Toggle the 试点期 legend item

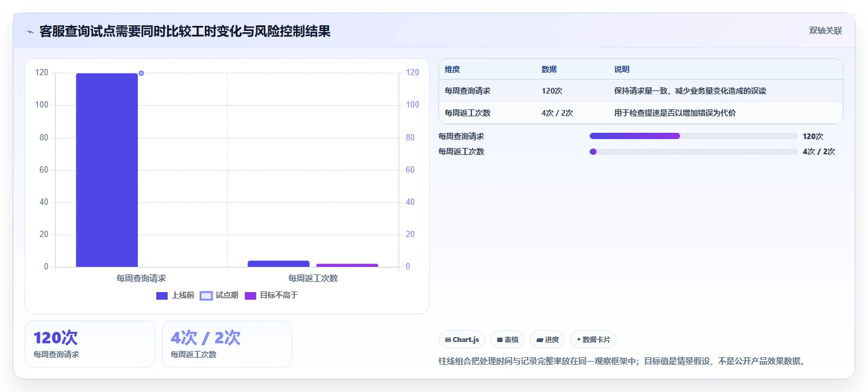pyautogui.click(x=219, y=295)
